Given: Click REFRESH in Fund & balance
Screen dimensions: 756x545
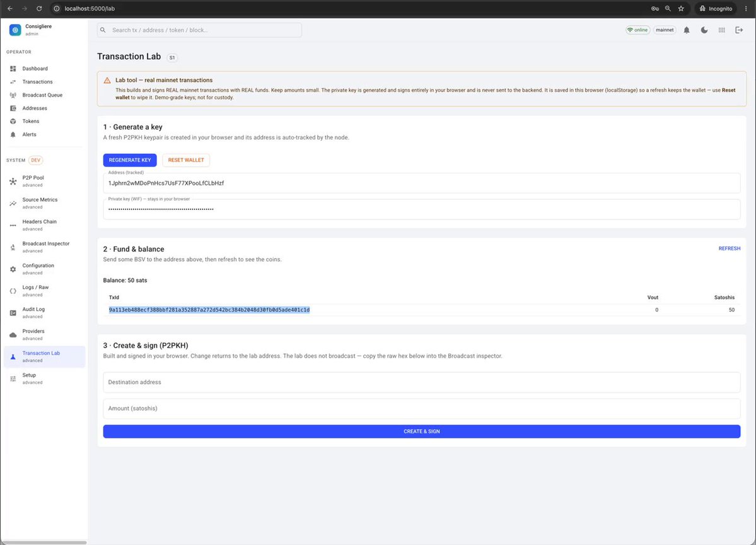Looking at the screenshot, I should (729, 249).
